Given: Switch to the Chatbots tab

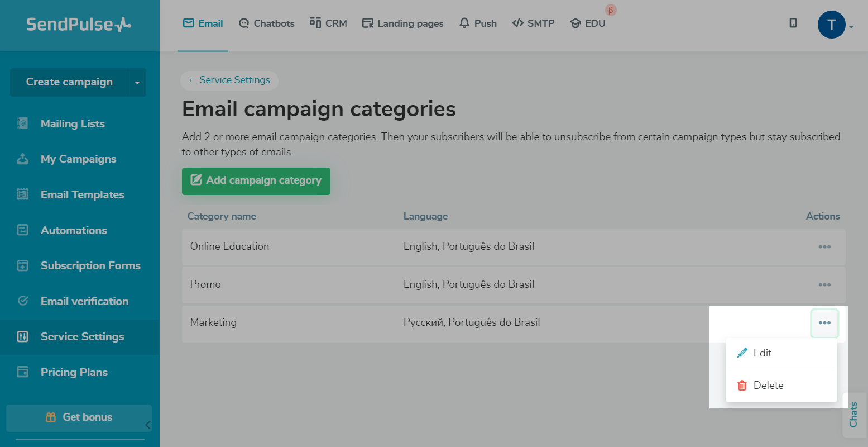Looking at the screenshot, I should tap(266, 23).
